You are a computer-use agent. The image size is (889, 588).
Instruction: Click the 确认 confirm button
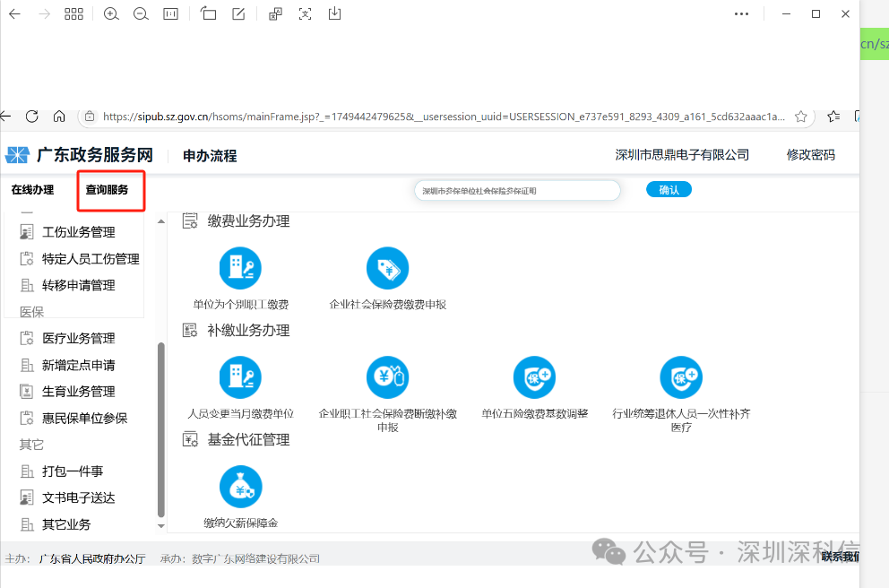[669, 189]
